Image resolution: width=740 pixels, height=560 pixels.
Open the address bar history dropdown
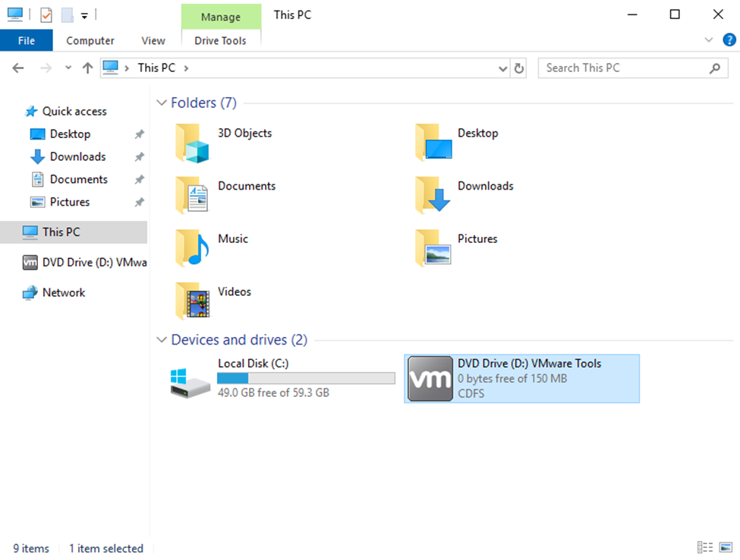[503, 69]
